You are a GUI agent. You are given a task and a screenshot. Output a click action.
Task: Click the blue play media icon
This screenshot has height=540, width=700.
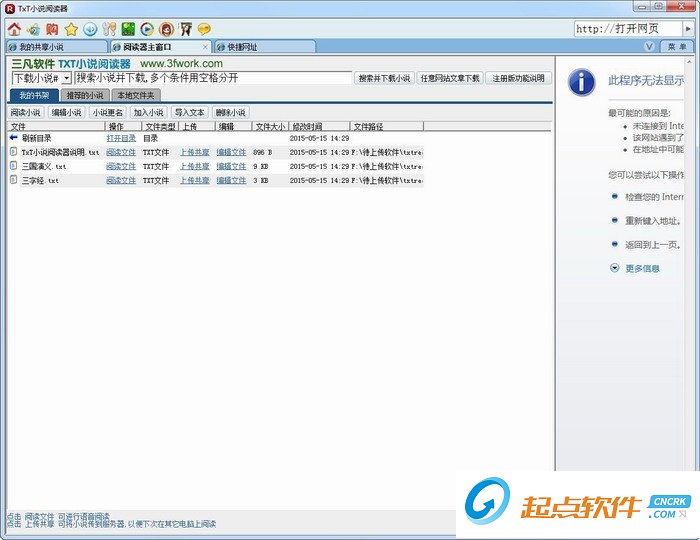pyautogui.click(x=147, y=29)
